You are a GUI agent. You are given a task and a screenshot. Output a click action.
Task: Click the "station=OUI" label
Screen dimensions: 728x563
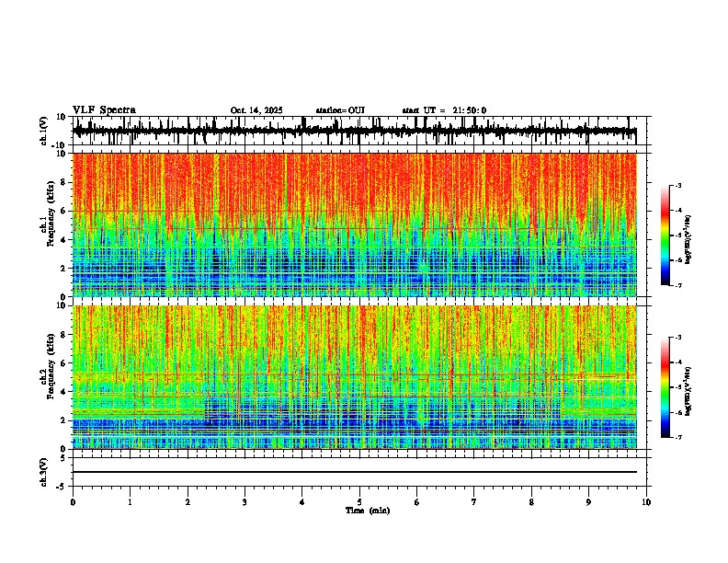pyautogui.click(x=340, y=110)
